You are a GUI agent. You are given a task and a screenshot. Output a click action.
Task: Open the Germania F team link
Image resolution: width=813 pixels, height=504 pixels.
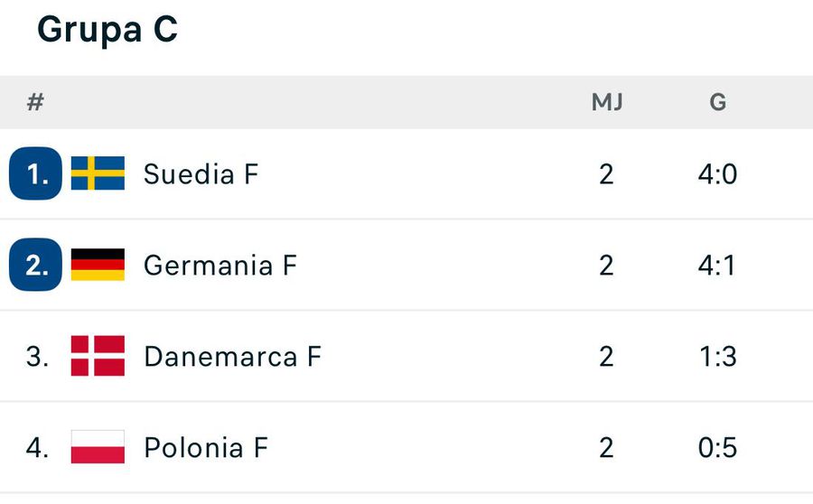point(220,265)
